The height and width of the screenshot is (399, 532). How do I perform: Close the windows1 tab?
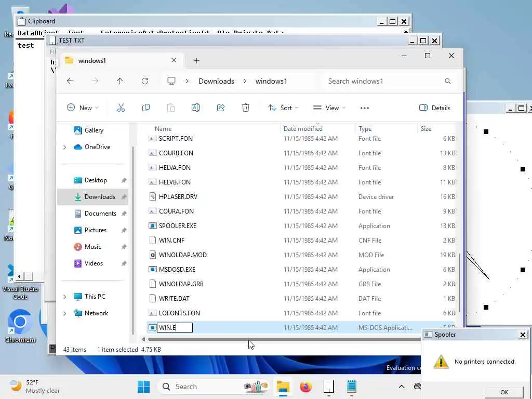pyautogui.click(x=174, y=60)
